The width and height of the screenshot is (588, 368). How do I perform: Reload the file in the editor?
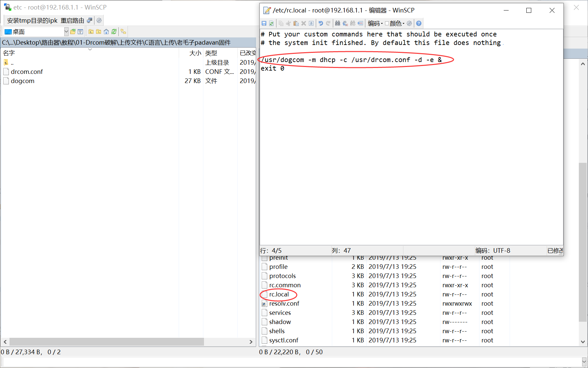272,23
